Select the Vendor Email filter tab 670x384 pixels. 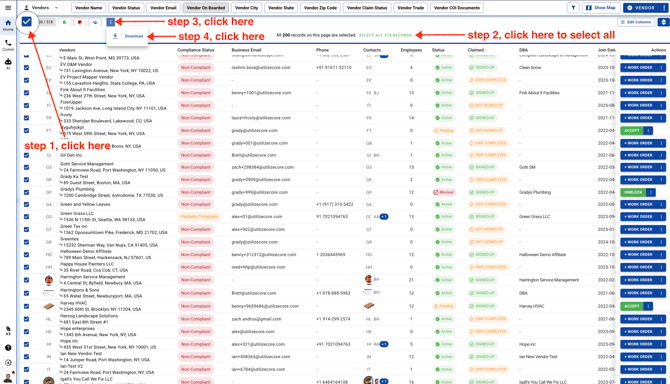click(163, 8)
